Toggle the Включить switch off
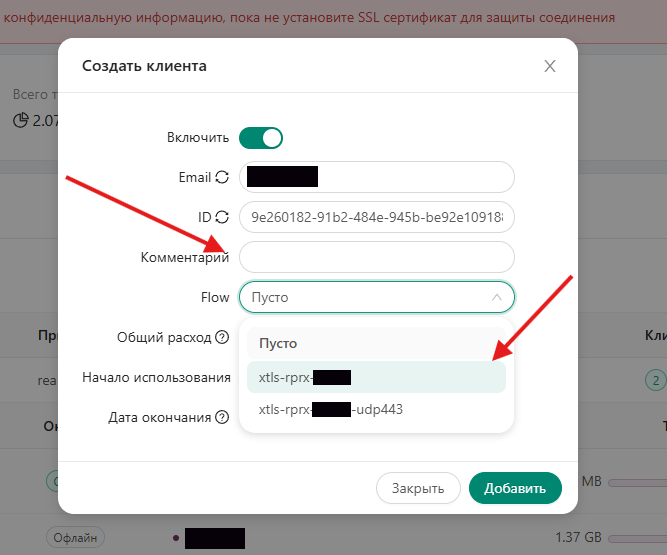 (261, 138)
